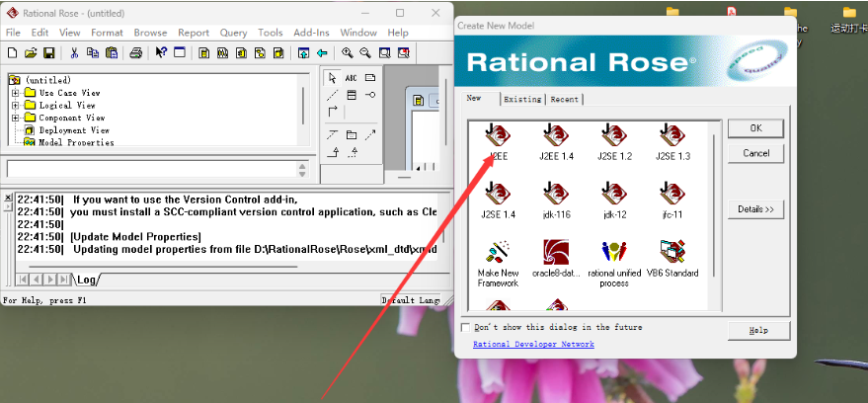
Task: Switch to the Existing tab
Action: click(522, 99)
